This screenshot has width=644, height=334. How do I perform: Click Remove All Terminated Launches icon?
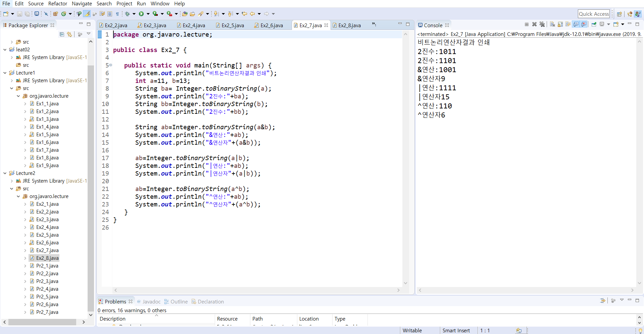coord(542,24)
